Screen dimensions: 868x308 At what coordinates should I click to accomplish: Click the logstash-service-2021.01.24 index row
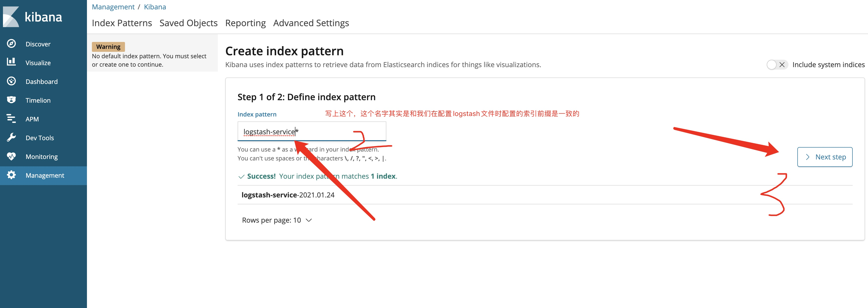545,195
